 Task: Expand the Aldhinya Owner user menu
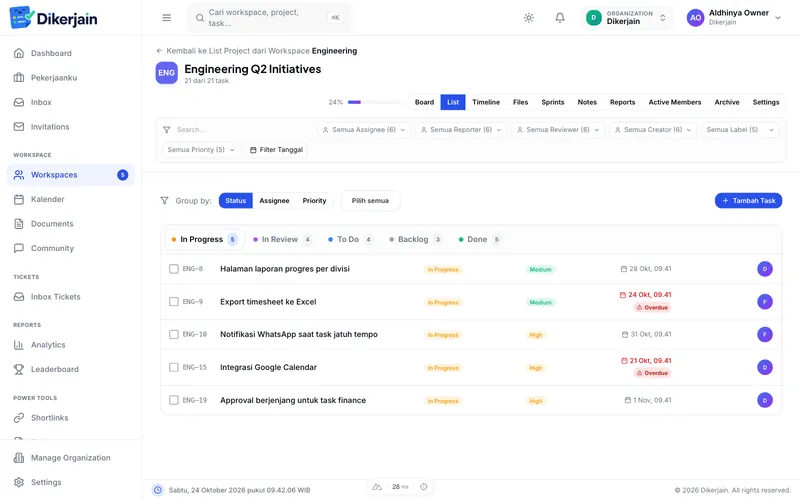coord(734,18)
